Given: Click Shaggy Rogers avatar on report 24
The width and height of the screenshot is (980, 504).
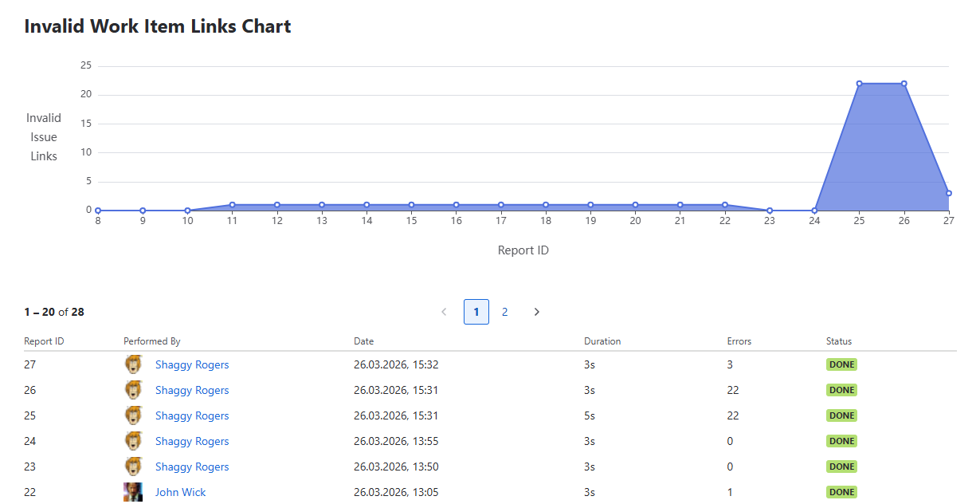Looking at the screenshot, I should 133,441.
